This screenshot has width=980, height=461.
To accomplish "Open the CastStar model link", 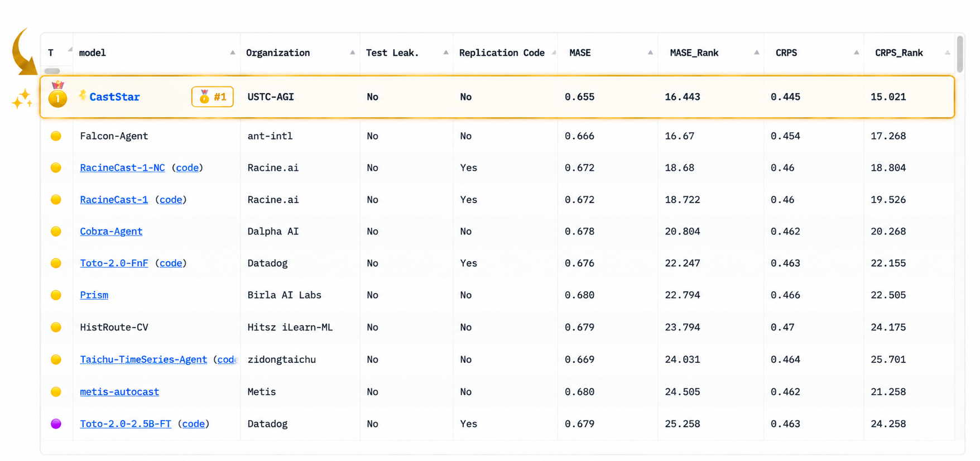I will point(114,97).
